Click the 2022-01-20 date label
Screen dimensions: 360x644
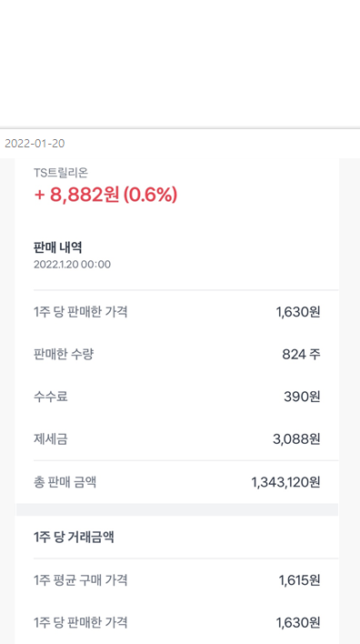tap(35, 144)
